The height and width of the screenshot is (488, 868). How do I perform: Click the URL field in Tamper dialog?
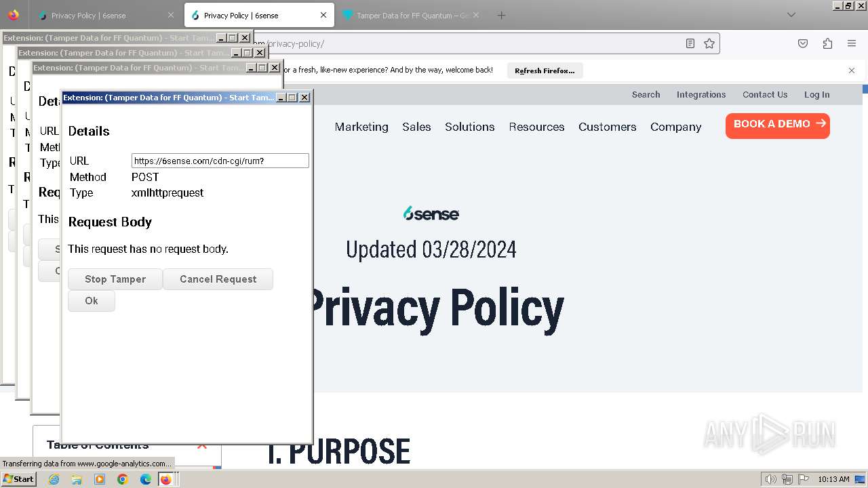(220, 161)
